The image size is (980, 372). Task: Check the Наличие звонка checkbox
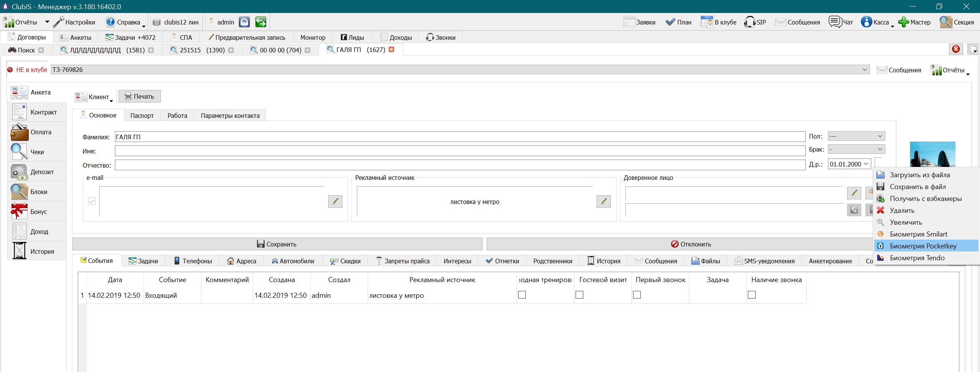752,295
